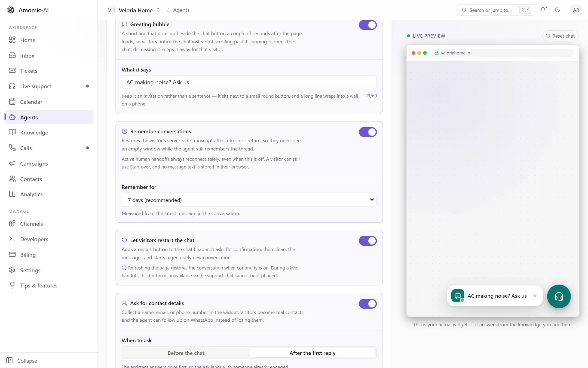The height and width of the screenshot is (368, 588).
Task: Click the headset chat launcher in preview
Action: pos(559,296)
